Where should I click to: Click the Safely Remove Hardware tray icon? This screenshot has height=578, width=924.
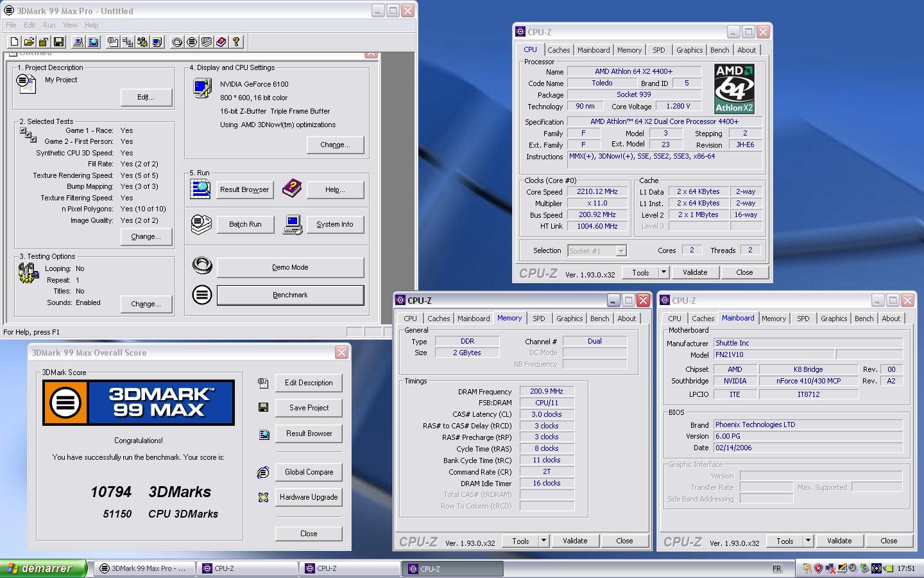click(x=864, y=568)
